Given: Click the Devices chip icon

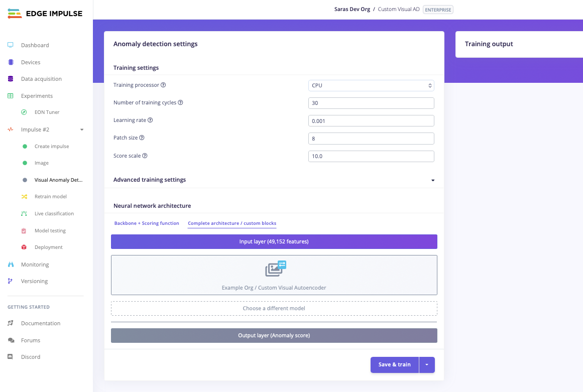Looking at the screenshot, I should (x=11, y=62).
